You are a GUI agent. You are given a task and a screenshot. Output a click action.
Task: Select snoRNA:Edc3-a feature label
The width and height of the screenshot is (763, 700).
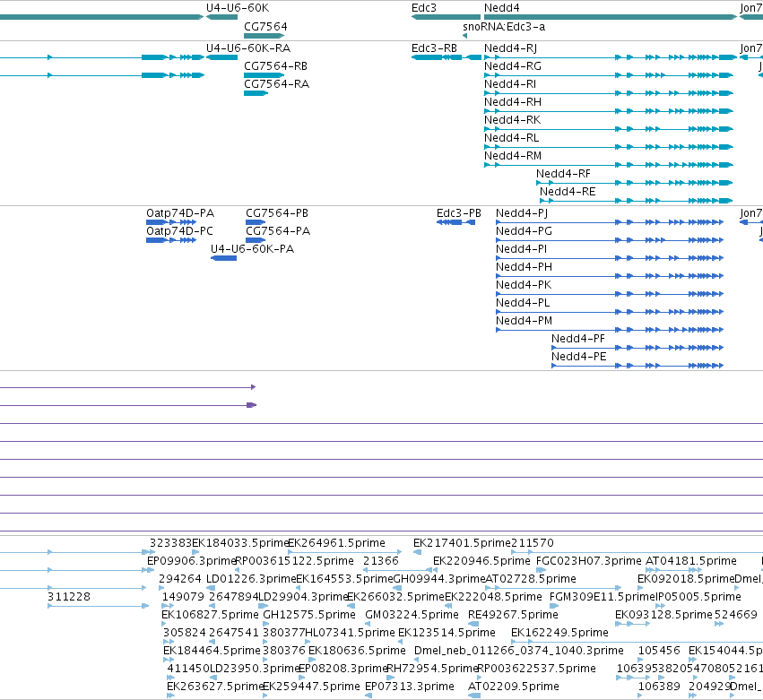504,27
